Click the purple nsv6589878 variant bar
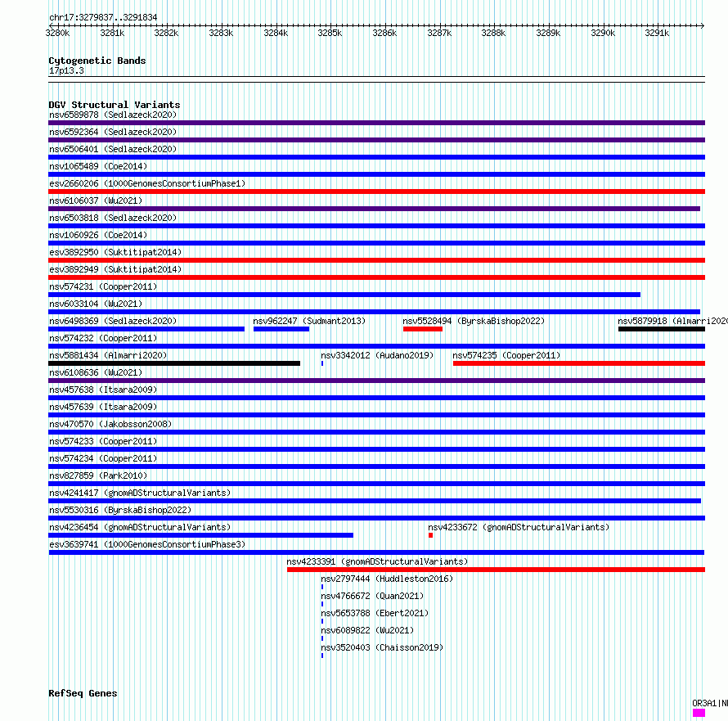 point(376,123)
